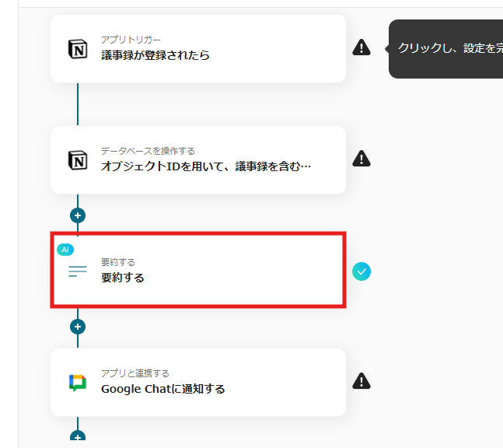
Task: Click the クリックし、設定を完 tooltip
Action: coord(445,49)
